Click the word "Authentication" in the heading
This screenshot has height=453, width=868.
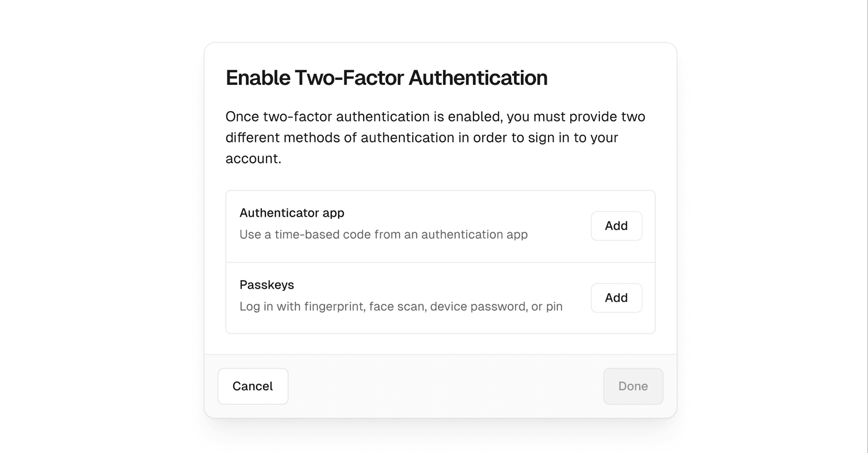478,78
